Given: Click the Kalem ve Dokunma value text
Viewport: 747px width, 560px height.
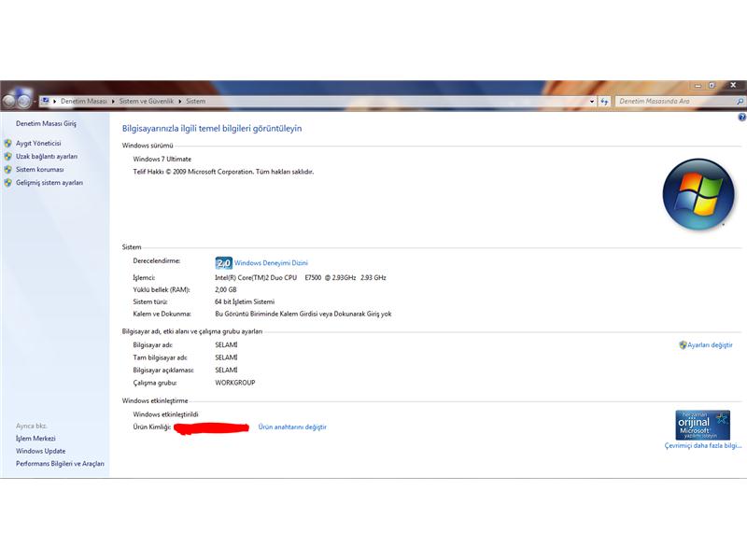Looking at the screenshot, I should (303, 314).
